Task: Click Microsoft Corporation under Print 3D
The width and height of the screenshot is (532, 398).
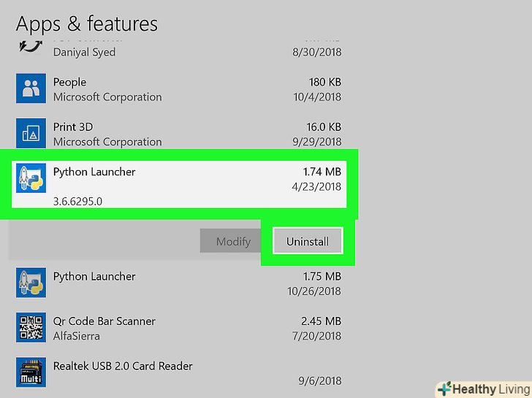Action: click(x=107, y=142)
